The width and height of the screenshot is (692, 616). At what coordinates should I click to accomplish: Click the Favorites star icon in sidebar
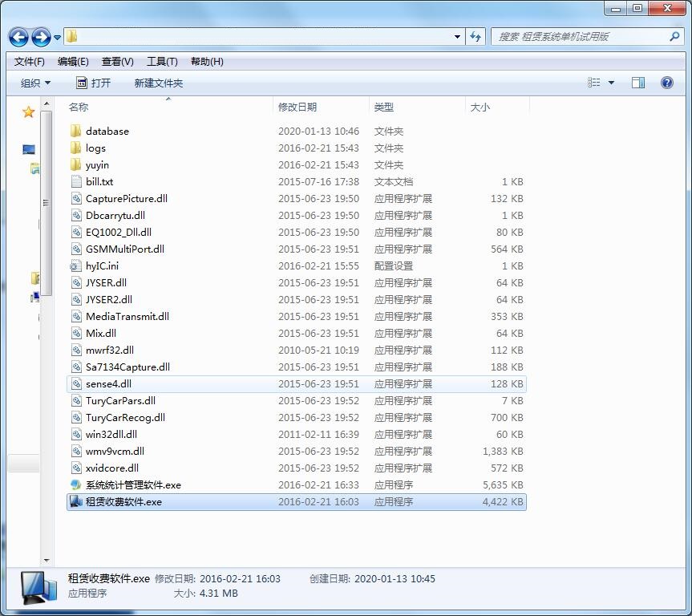29,112
